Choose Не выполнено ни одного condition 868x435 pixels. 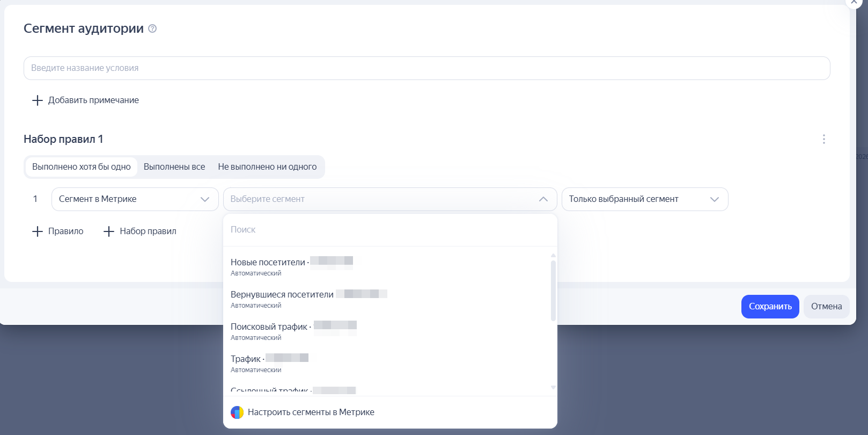click(x=267, y=167)
